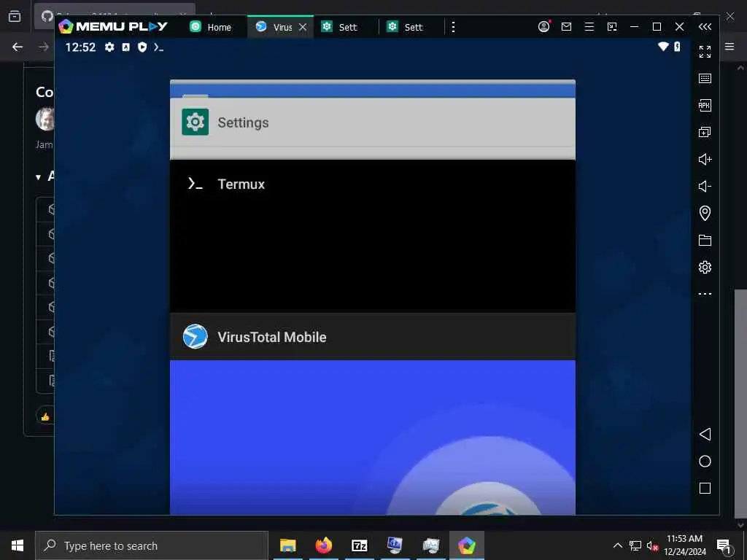Decrease emulator volume
747x560 pixels.
click(x=705, y=186)
